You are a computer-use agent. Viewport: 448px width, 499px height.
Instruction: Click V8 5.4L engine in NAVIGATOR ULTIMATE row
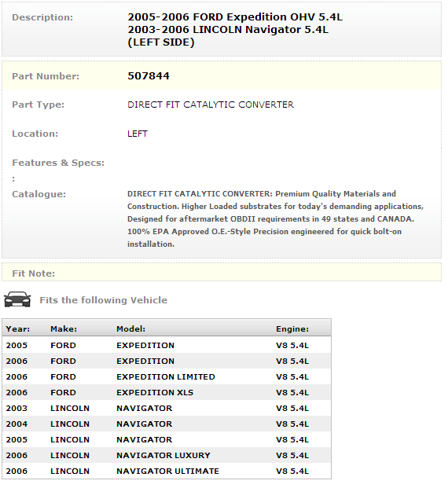[292, 471]
